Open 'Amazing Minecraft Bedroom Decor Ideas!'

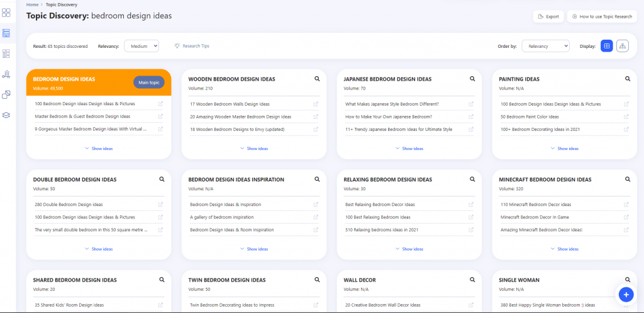541,229
